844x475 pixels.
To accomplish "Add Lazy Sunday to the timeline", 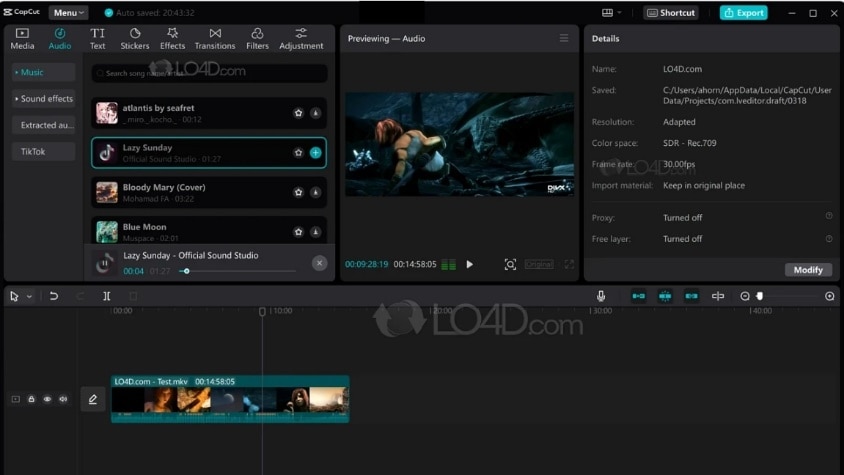I will point(315,153).
